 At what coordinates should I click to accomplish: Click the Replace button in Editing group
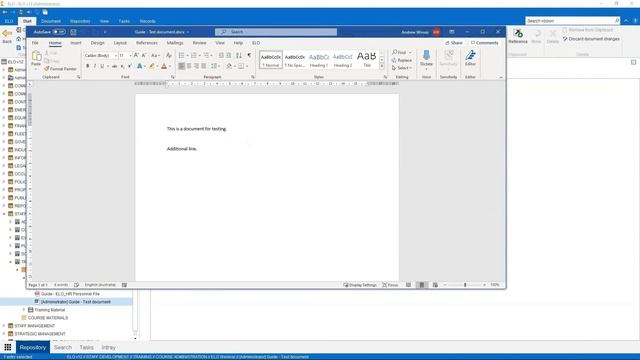point(402,60)
